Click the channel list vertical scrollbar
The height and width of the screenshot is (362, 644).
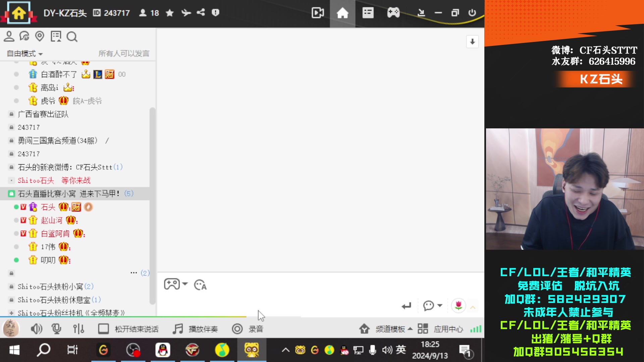[x=152, y=206]
